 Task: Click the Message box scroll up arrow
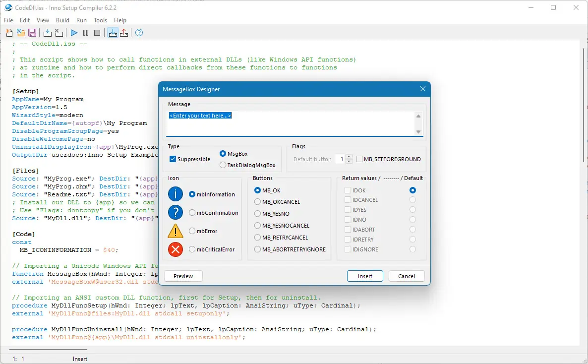pos(418,116)
